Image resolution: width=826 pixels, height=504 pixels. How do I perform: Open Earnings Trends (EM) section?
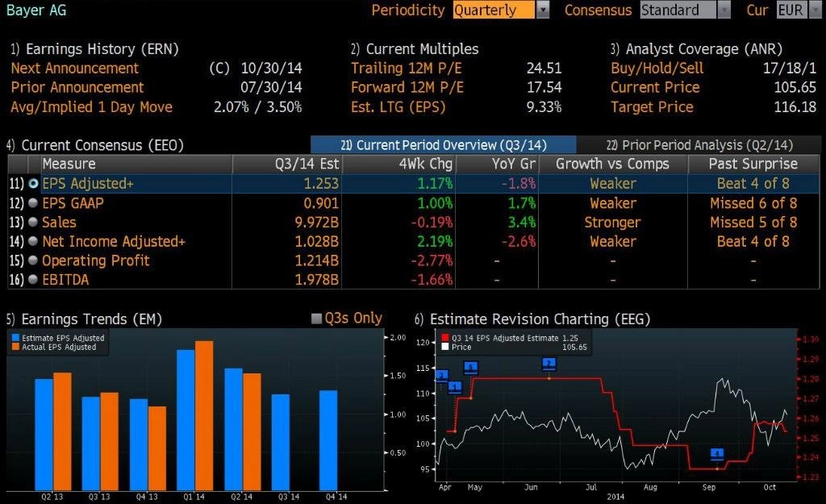point(84,319)
